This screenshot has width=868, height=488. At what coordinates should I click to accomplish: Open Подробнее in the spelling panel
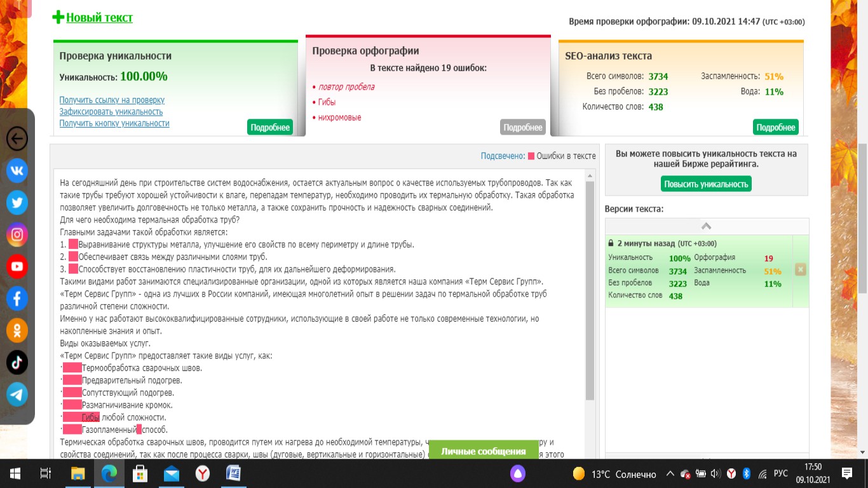523,127
